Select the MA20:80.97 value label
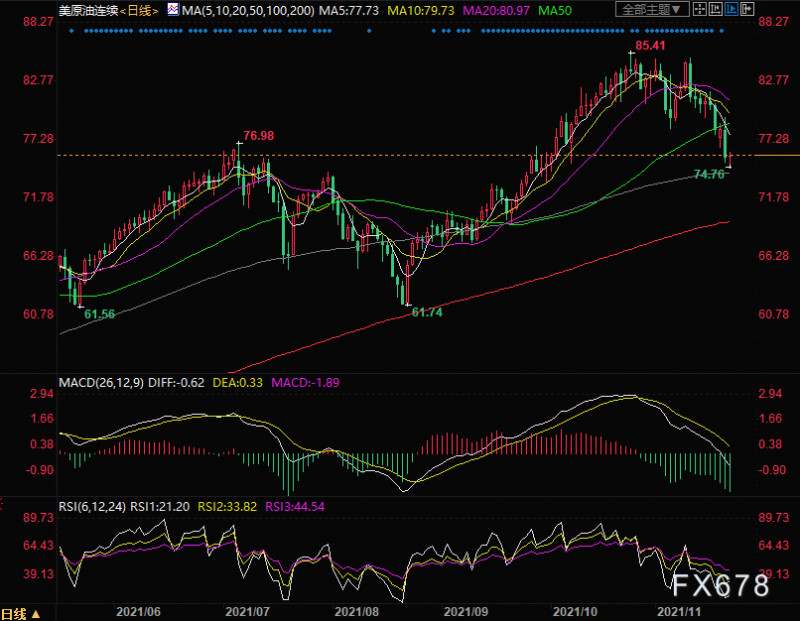The height and width of the screenshot is (621, 800). point(496,10)
